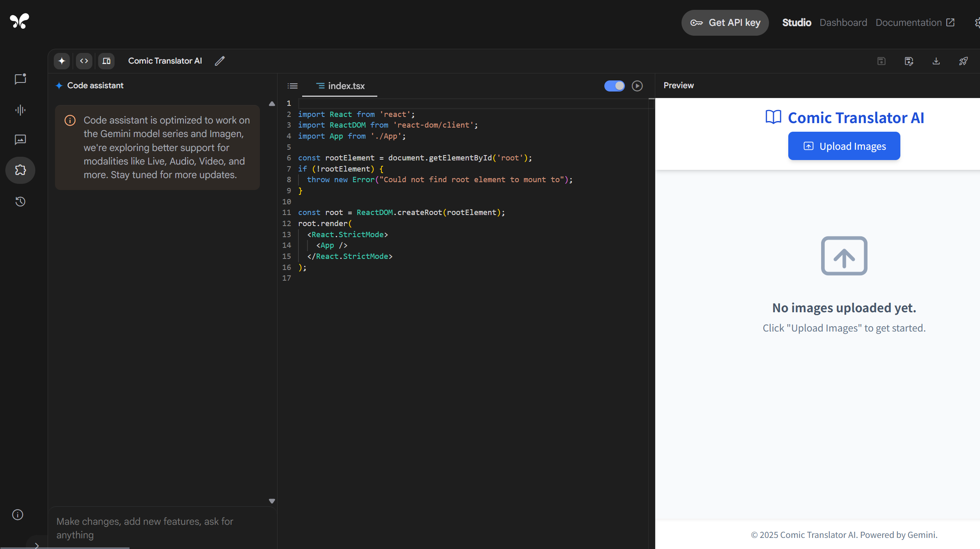Click the down arrow of chat scrollbar
Viewport: 980px width, 549px height.
pyautogui.click(x=272, y=501)
